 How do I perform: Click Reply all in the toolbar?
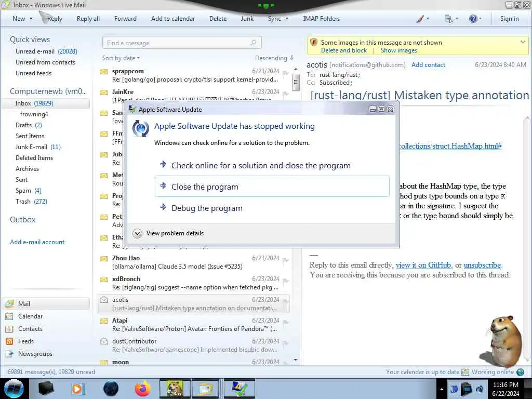coord(88,19)
